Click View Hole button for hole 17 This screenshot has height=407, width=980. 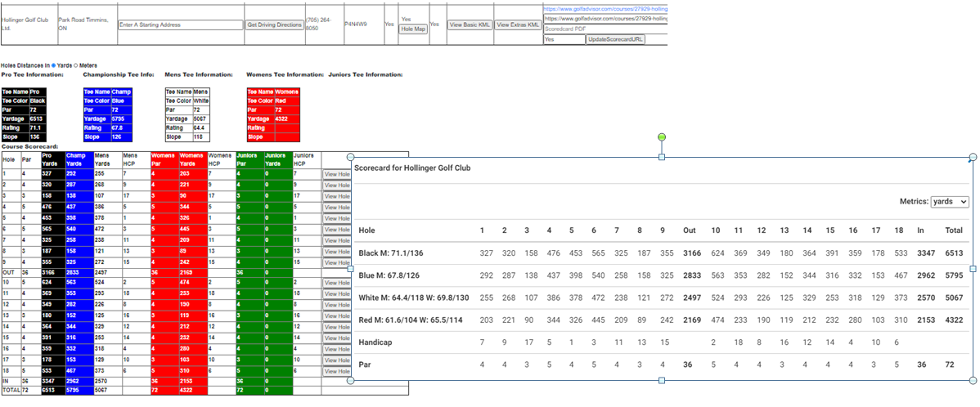(336, 360)
